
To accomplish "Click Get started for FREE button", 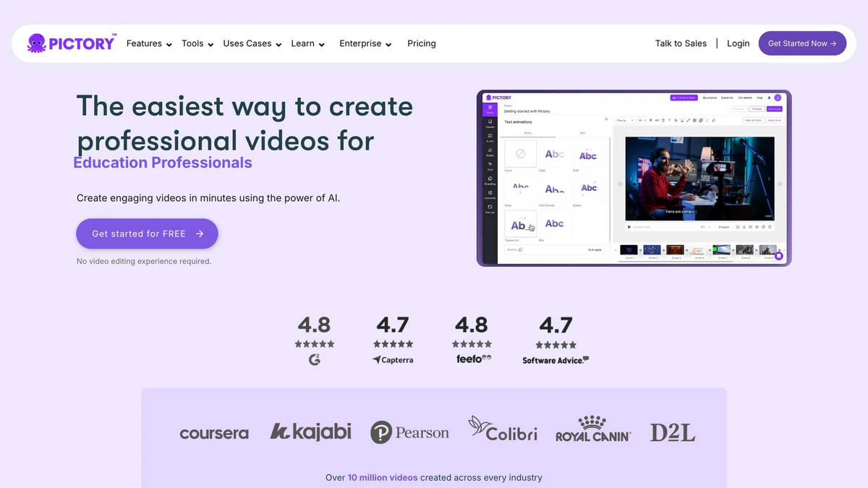I will [x=147, y=234].
